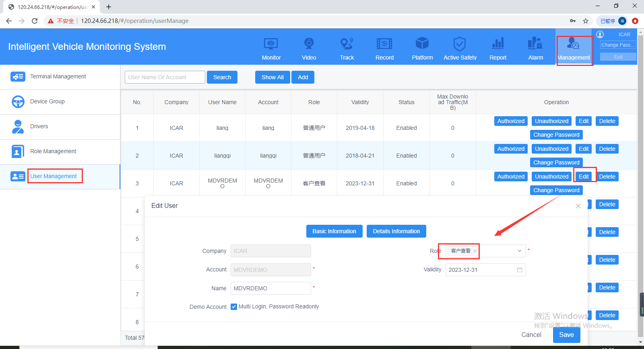Viewport: 644px width, 349px height.
Task: Delete the user liang
Action: pyautogui.click(x=607, y=121)
